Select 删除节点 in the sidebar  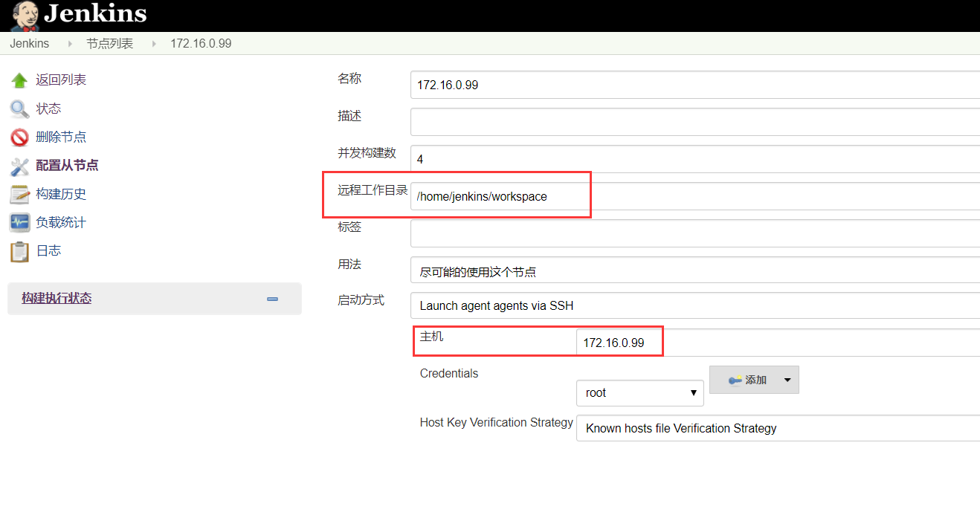pyautogui.click(x=61, y=137)
